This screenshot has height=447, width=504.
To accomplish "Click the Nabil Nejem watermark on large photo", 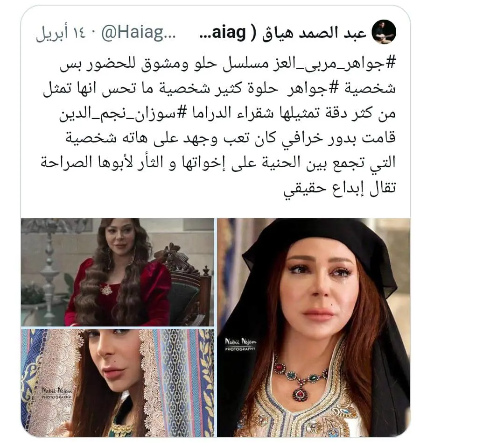I will click(x=240, y=344).
